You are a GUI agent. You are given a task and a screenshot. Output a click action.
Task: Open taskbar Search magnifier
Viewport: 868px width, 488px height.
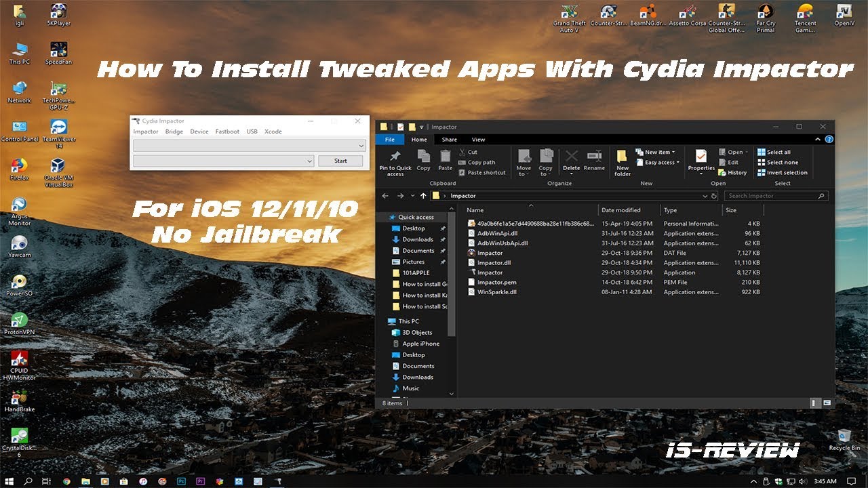coord(28,481)
